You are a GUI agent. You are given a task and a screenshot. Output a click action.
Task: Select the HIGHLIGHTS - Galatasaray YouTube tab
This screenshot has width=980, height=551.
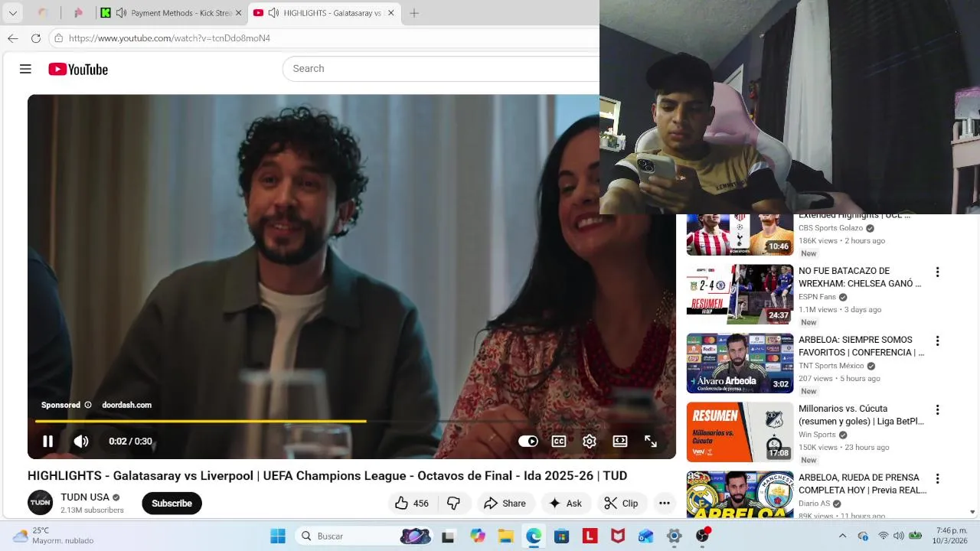[x=325, y=13]
